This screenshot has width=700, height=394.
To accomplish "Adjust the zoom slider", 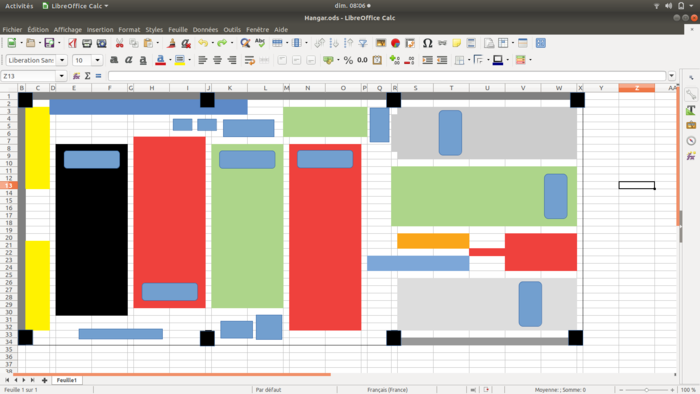I will (x=646, y=390).
